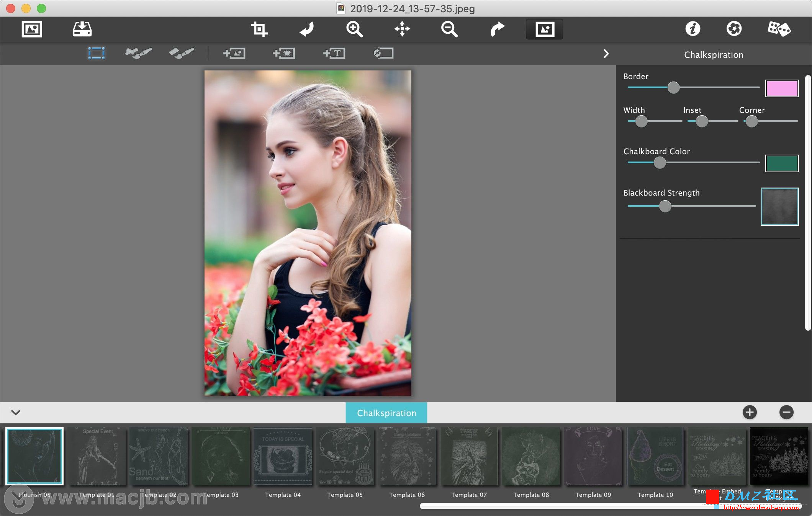Select the Template 01 preset
The image size is (812, 516).
click(97, 456)
